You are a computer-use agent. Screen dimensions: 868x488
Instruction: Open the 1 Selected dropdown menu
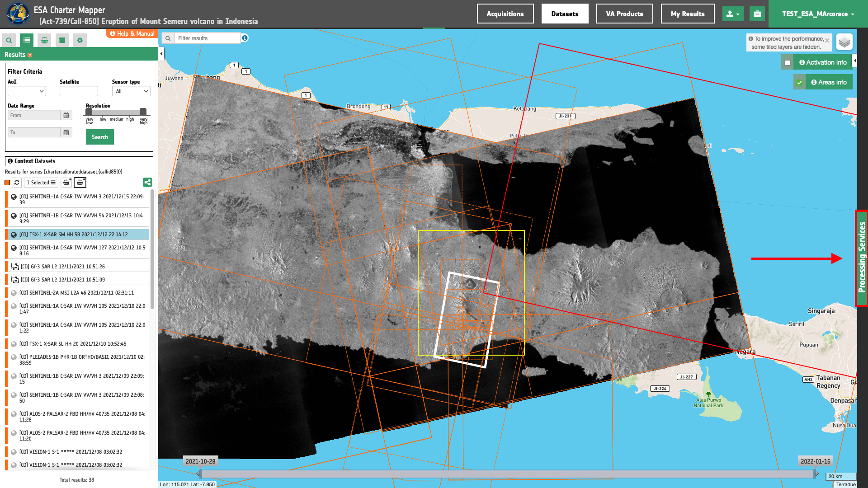(x=41, y=183)
